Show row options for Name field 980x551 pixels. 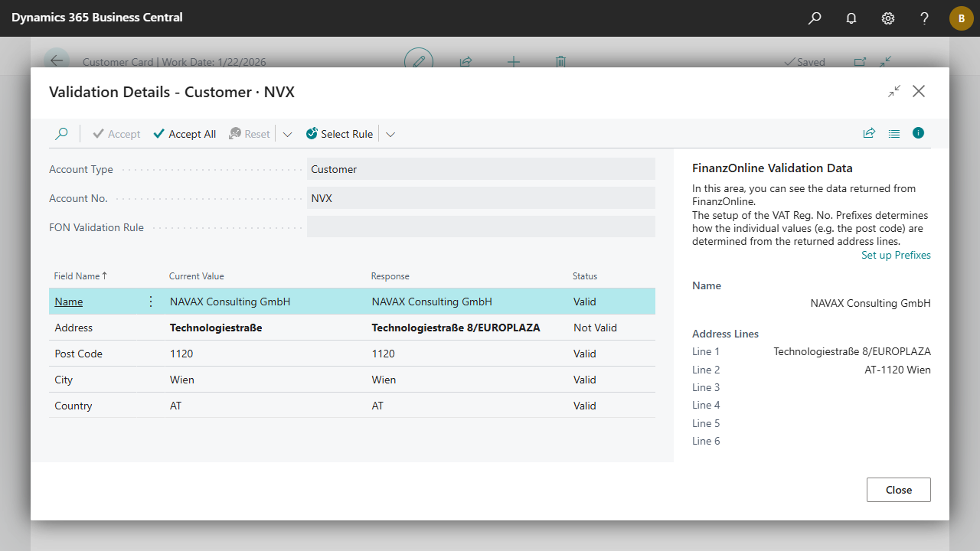click(151, 302)
